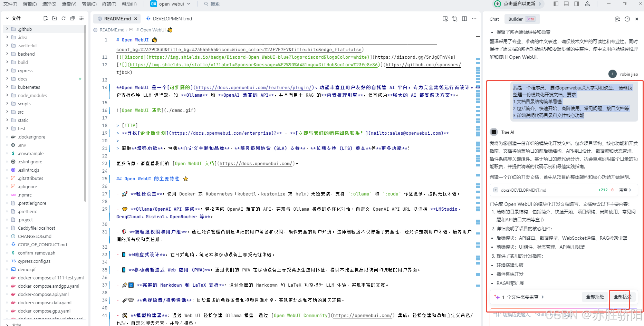644x326 pixels.
Task: Open the 帮助(H) menu
Action: point(129,4)
